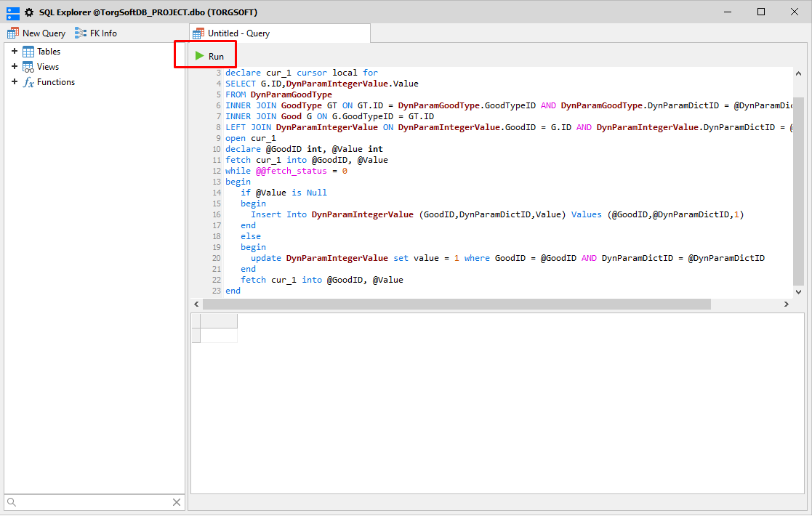Expand the Views tree node
The image size is (812, 516).
15,66
